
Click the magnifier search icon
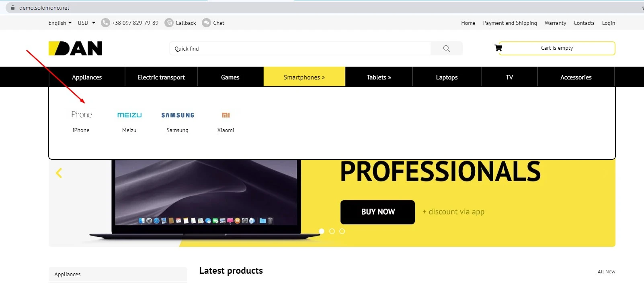pyautogui.click(x=446, y=49)
